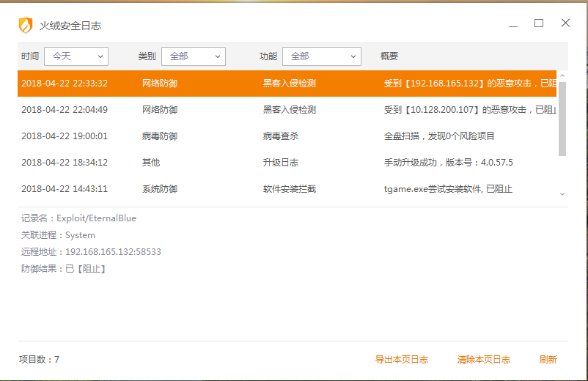
Task: Maximize the security log window
Action: [539, 23]
